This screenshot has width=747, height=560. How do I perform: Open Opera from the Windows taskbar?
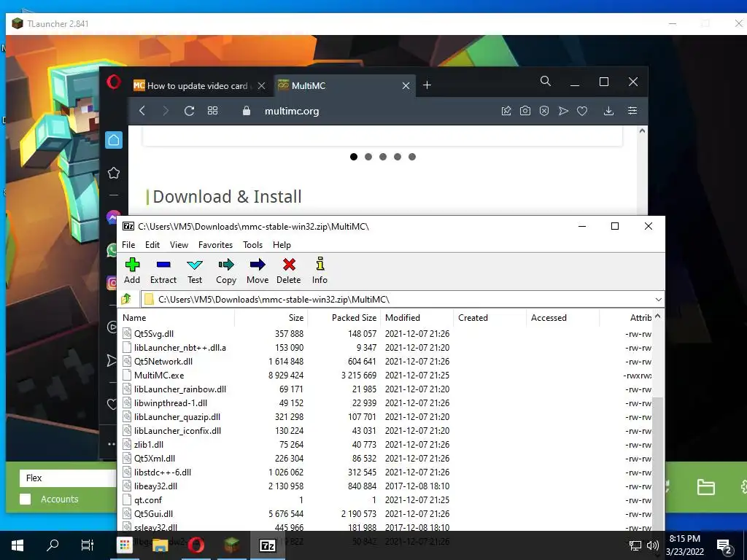coord(196,545)
